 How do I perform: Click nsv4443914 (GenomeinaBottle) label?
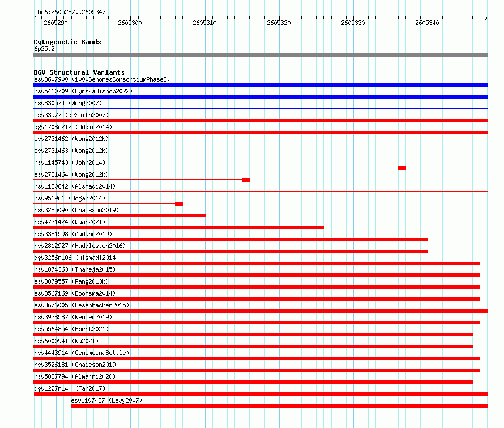(x=82, y=353)
